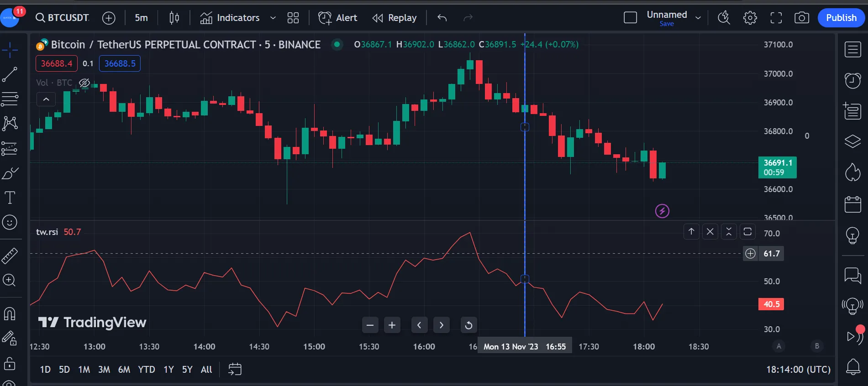Open the alerts clock panel
This screenshot has width=868, height=386.
coord(852,80)
